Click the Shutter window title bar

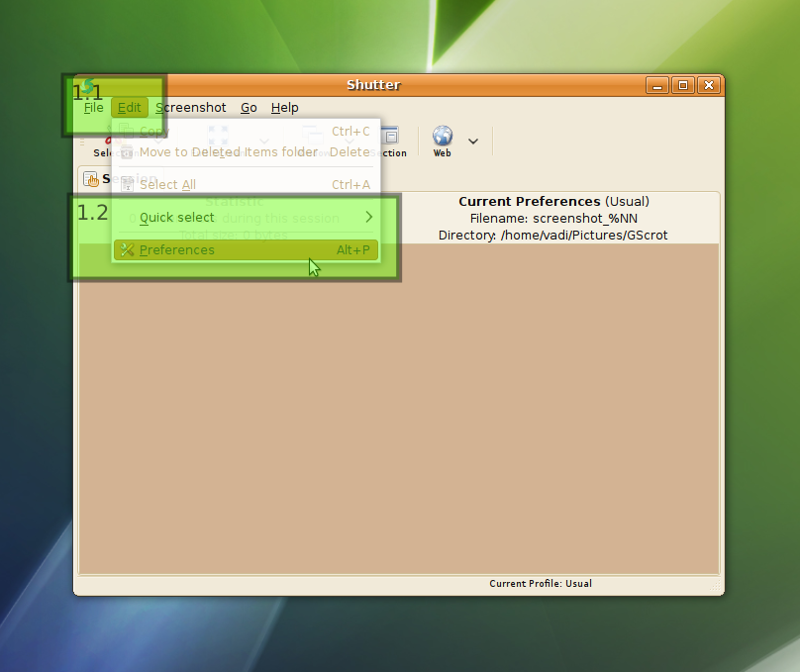point(373,85)
